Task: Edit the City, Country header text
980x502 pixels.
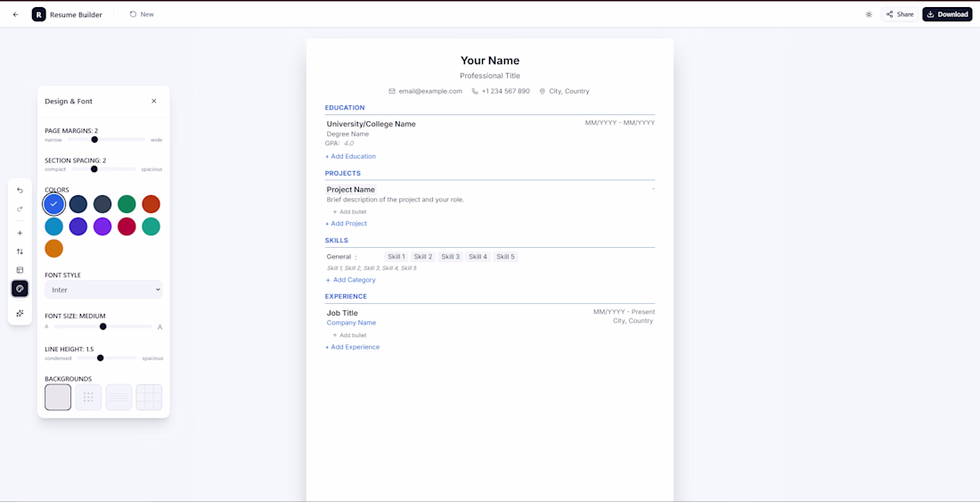Action: tap(569, 91)
